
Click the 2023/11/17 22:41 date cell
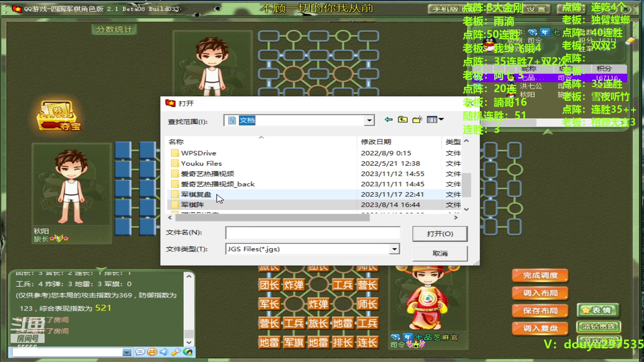point(392,194)
